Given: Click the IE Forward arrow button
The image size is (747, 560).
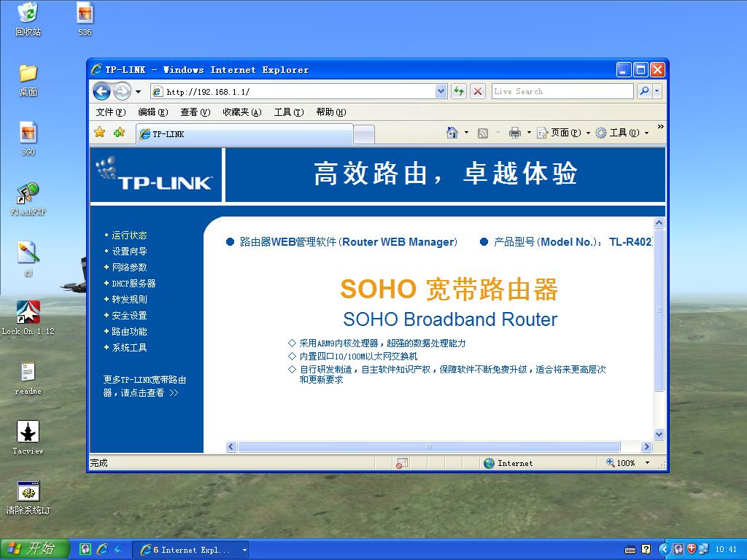Looking at the screenshot, I should click(122, 91).
